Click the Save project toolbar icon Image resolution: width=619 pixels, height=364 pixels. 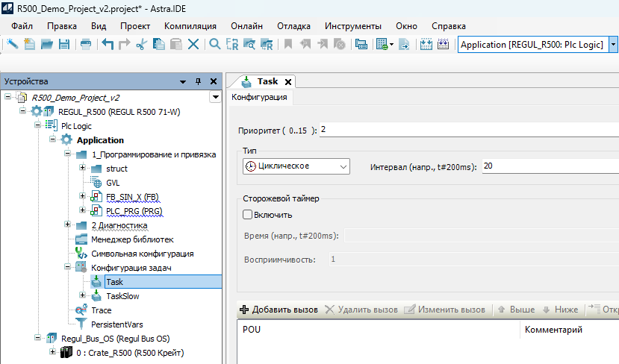(64, 45)
